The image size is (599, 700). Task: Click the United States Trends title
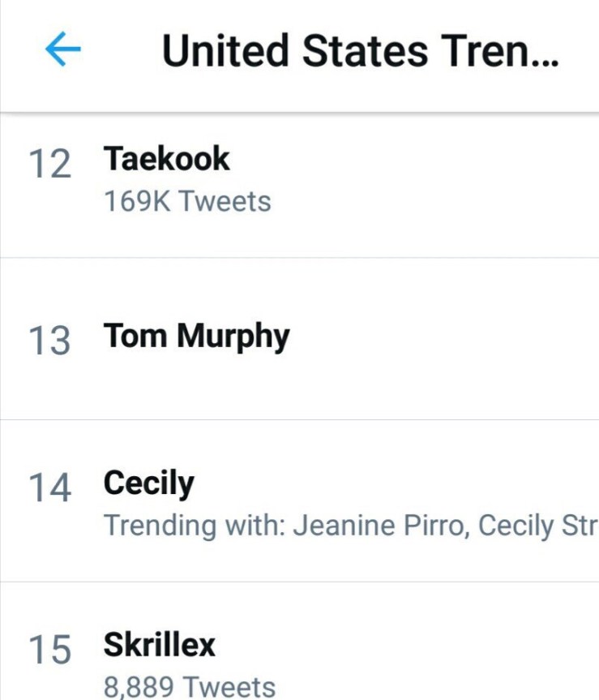click(361, 52)
